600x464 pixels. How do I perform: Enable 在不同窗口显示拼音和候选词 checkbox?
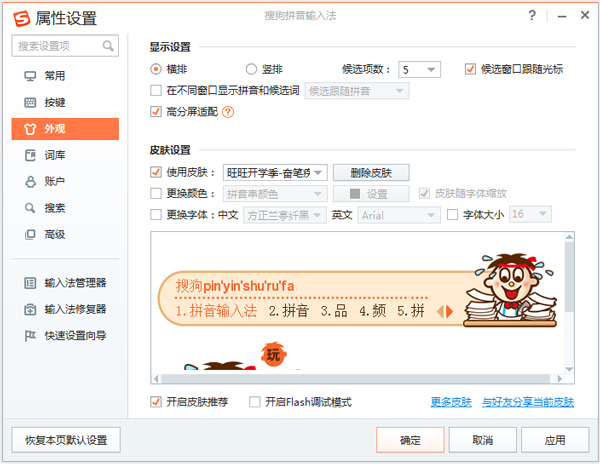coord(156,91)
